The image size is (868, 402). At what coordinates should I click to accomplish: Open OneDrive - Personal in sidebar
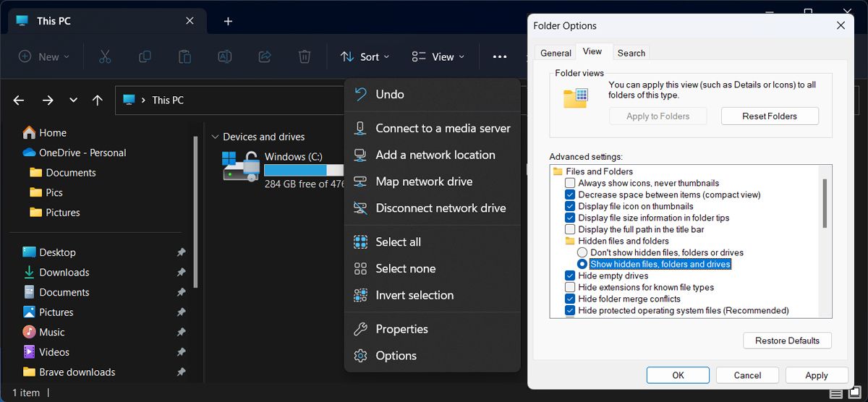point(75,153)
